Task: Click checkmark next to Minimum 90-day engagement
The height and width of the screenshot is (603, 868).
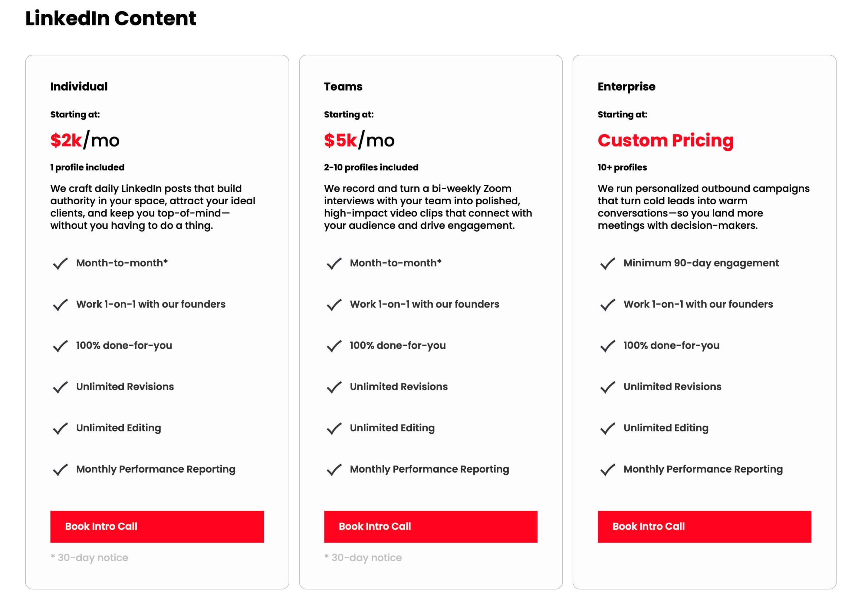Action: (x=608, y=263)
